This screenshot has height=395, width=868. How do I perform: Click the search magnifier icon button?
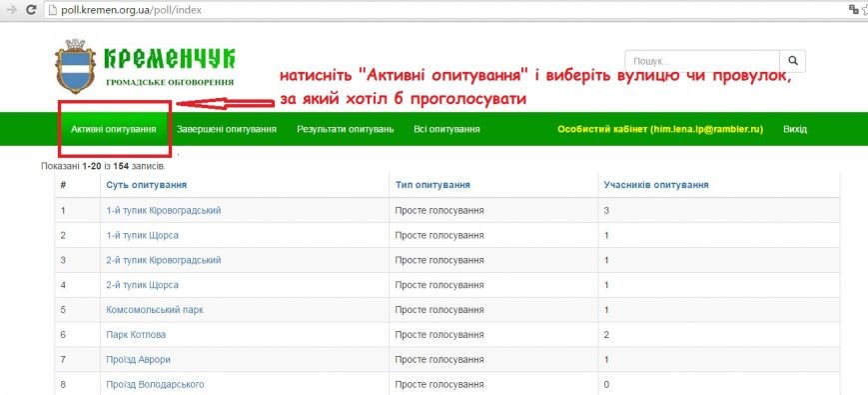coord(793,61)
